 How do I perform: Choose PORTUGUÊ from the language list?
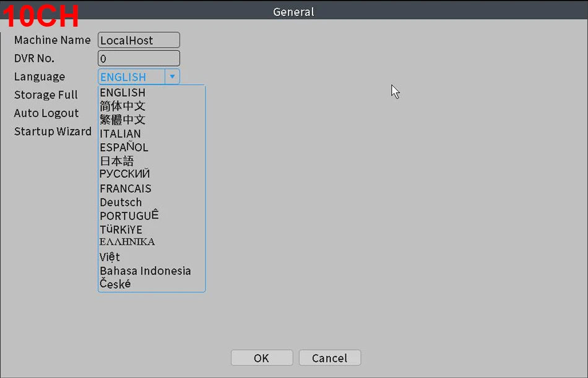tap(129, 216)
